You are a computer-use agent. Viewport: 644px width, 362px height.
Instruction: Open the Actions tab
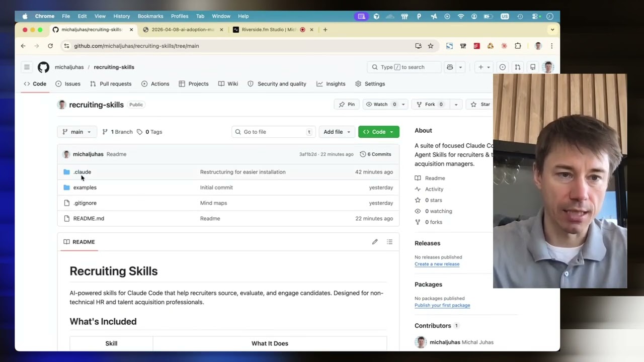click(155, 84)
